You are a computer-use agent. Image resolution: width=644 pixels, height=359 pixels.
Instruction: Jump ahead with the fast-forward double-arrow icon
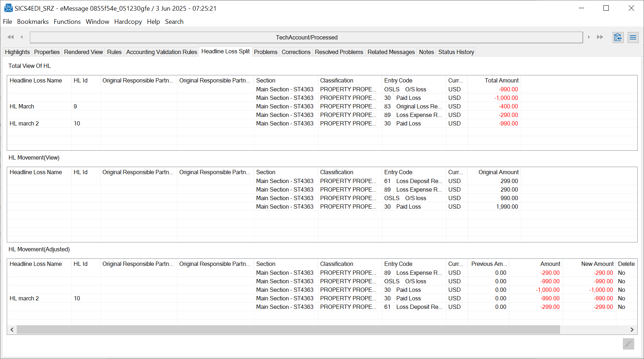600,37
